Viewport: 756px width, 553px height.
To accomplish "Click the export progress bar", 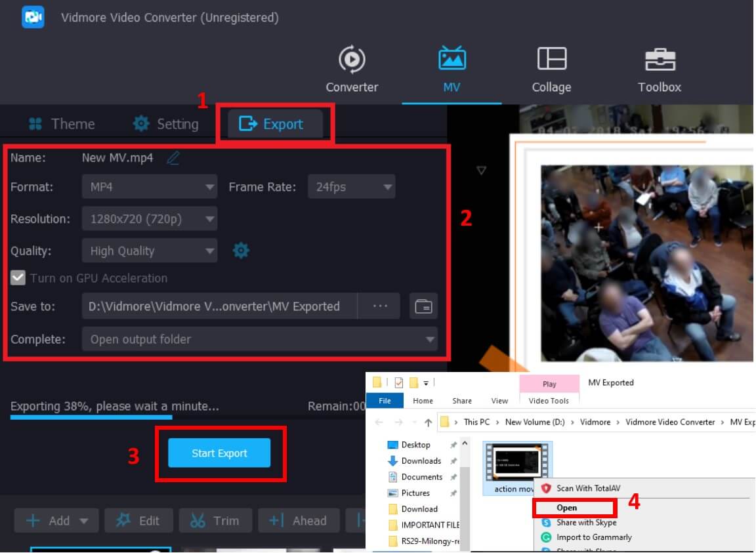I will 92,417.
